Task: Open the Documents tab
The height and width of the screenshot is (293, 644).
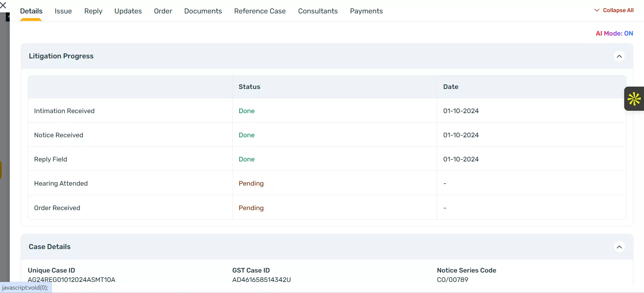Action: coord(203,11)
